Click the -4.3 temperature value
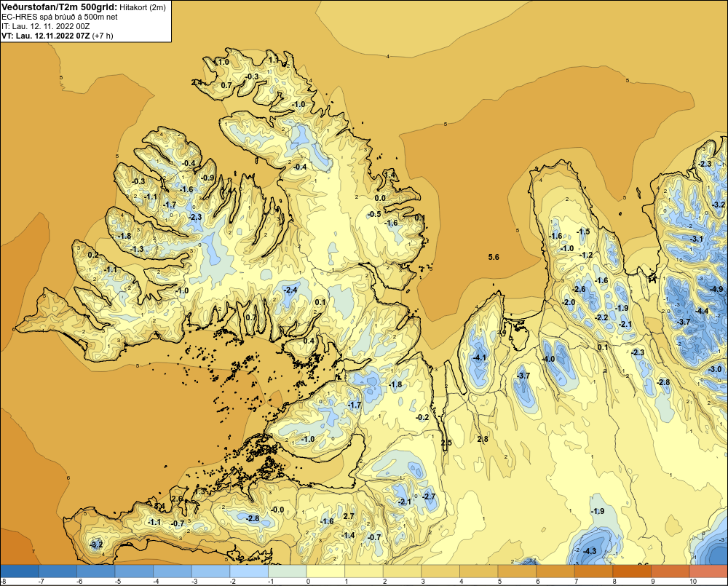Image resolution: width=728 pixels, height=586 pixels. pyautogui.click(x=589, y=551)
